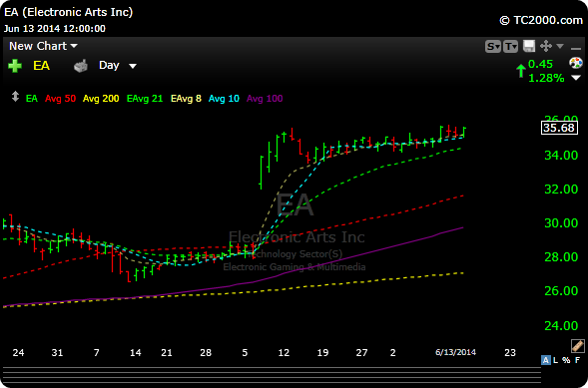Select the Avg 10 indicator label
588x388 pixels.
224,99
